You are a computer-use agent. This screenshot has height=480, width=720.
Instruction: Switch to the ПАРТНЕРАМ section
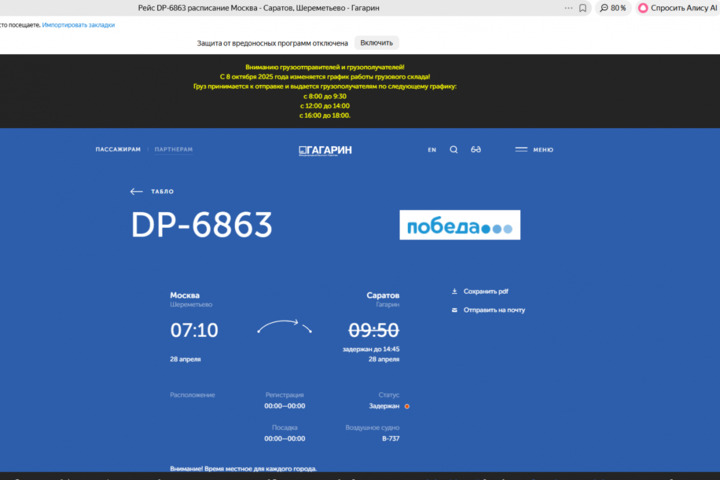pos(173,150)
